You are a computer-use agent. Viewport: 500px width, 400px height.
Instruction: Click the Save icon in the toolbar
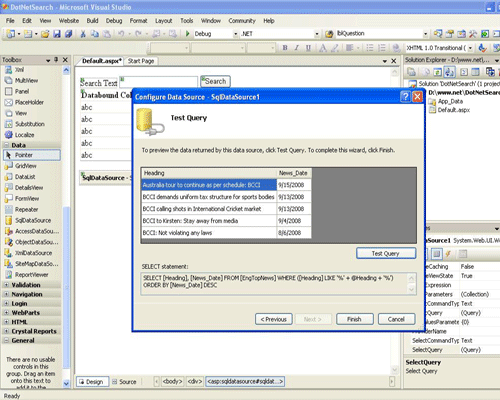click(57, 34)
